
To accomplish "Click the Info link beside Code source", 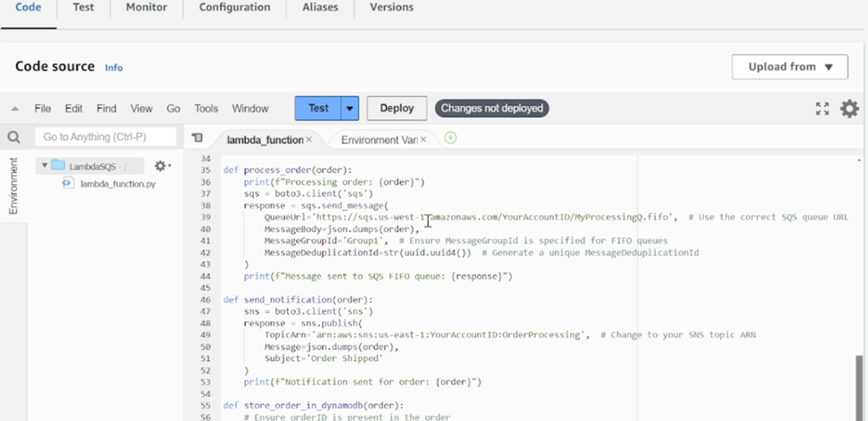I will (114, 68).
